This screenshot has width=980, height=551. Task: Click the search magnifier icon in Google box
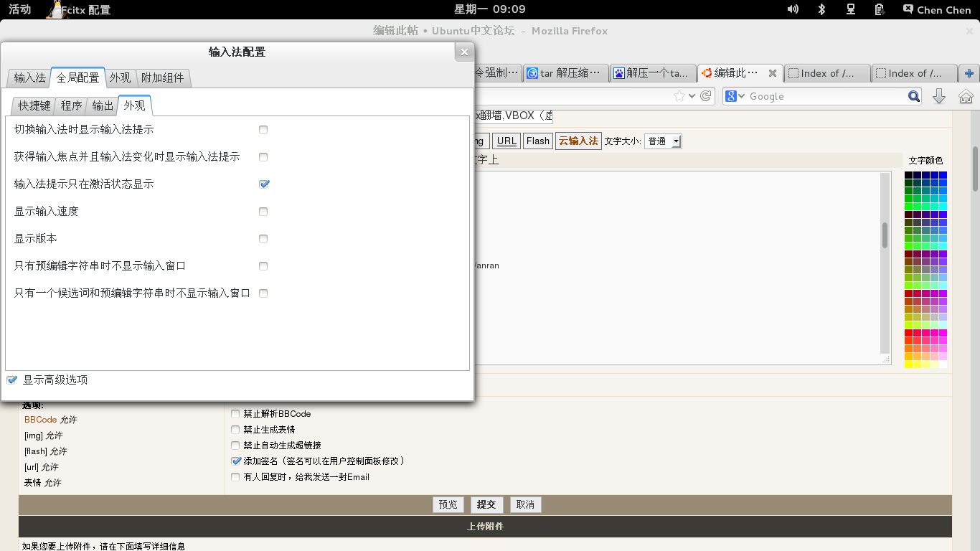tap(913, 96)
